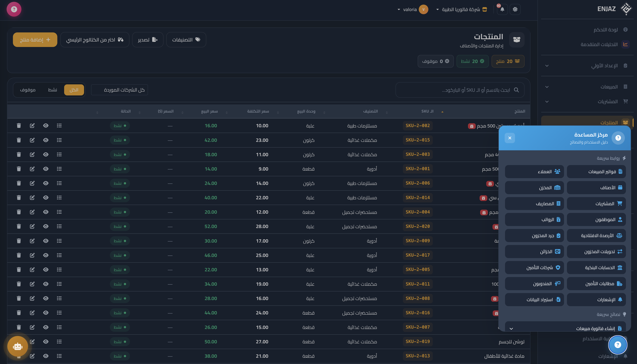637x364 pixels.
Task: View product SKU-2-005 eye icon
Action: click(x=46, y=269)
